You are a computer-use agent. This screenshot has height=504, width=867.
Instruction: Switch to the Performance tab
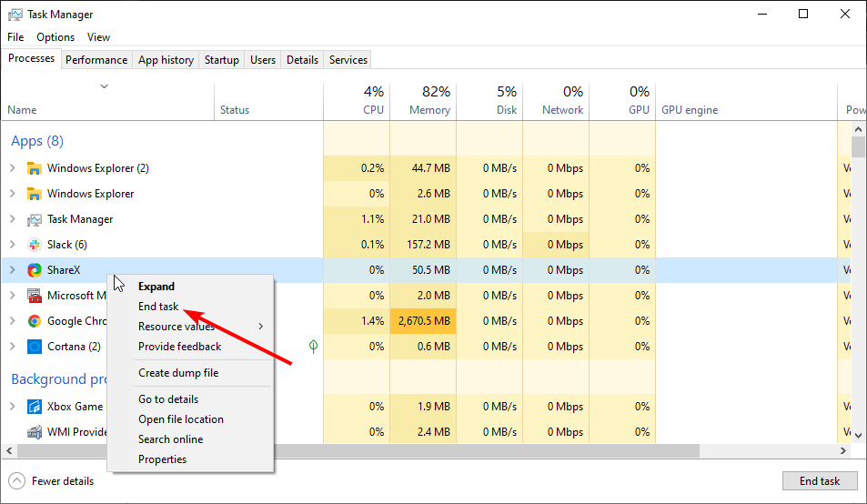96,60
